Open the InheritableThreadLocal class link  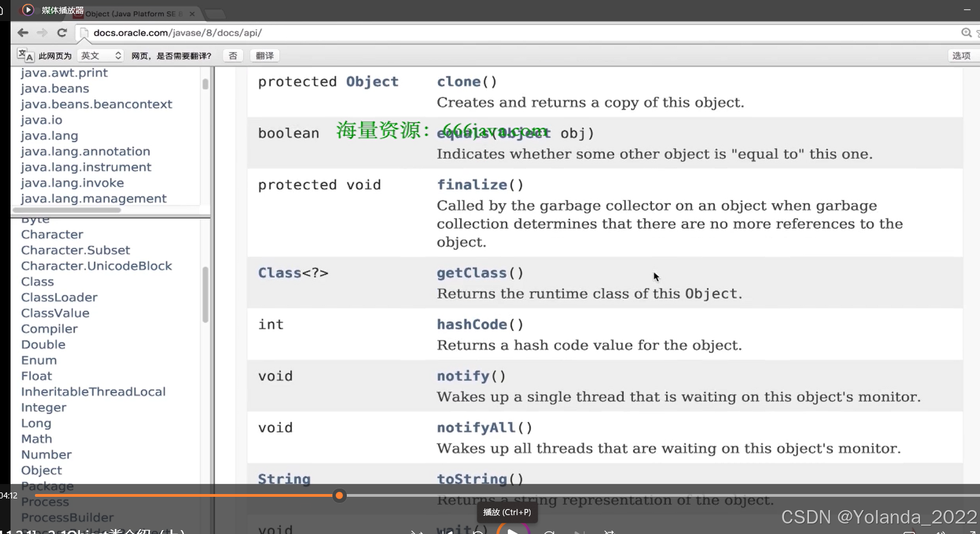pos(93,392)
